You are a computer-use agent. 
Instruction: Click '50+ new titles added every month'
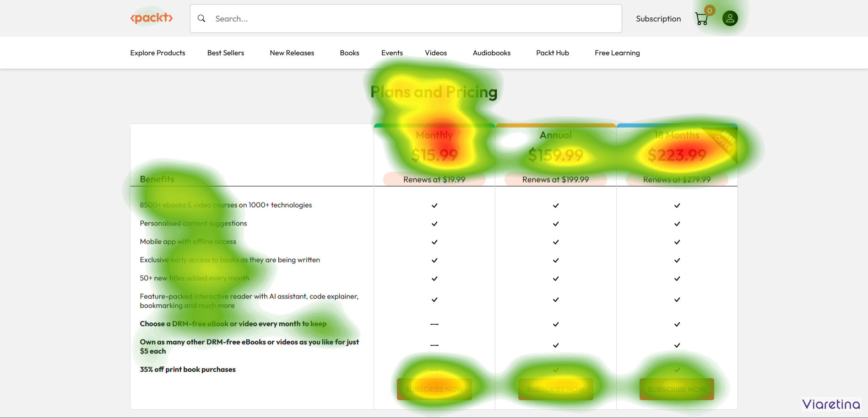click(195, 278)
